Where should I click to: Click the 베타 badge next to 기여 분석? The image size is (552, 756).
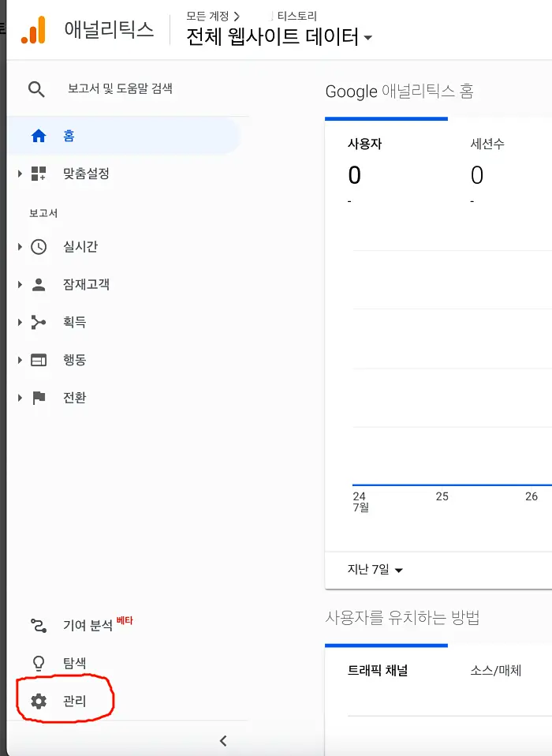point(125,620)
